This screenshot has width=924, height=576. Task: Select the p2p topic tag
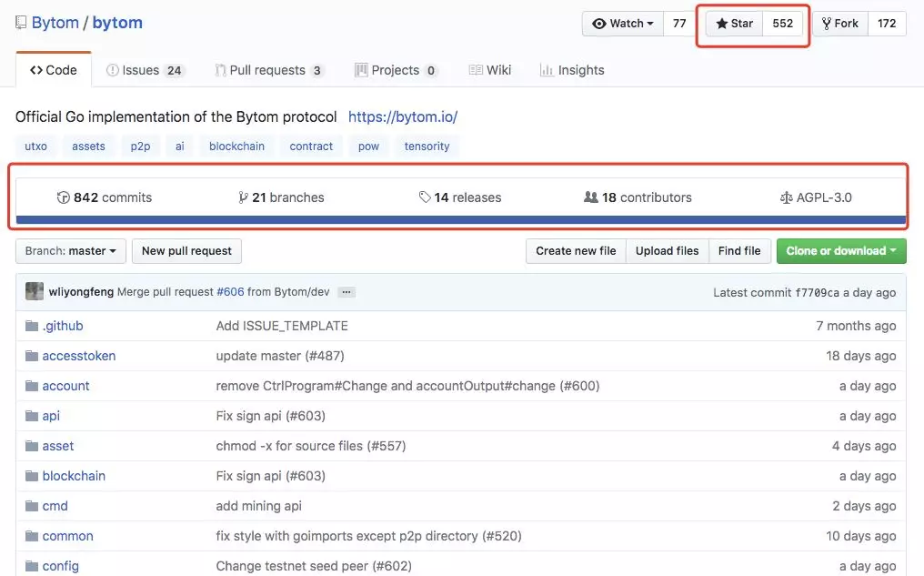(140, 147)
